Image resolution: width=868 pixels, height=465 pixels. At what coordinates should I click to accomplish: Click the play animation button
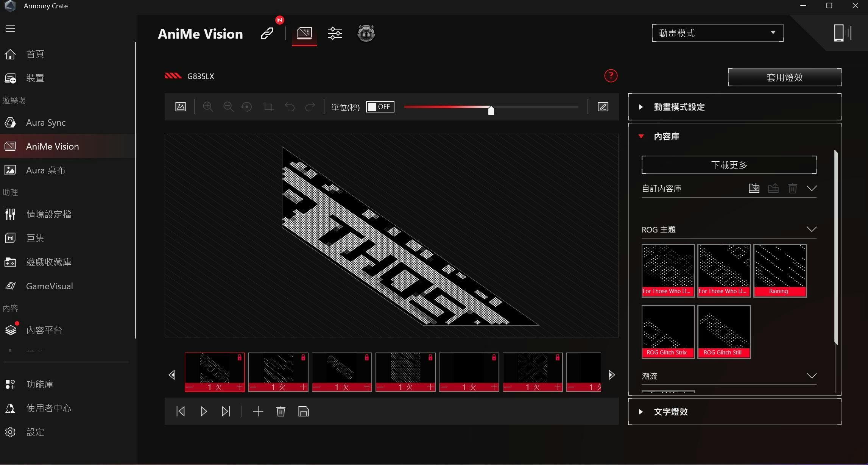[204, 411]
